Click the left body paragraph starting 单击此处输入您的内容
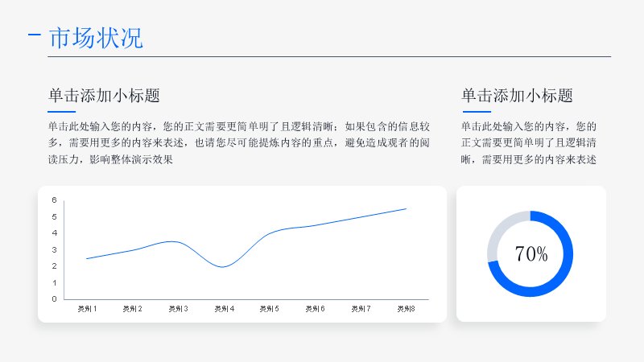 pyautogui.click(x=238, y=142)
